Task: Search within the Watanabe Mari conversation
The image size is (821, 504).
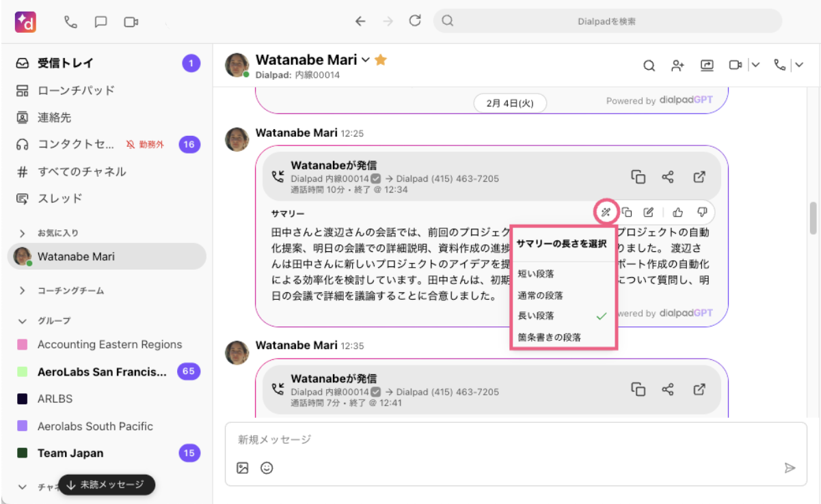Action: [x=649, y=66]
